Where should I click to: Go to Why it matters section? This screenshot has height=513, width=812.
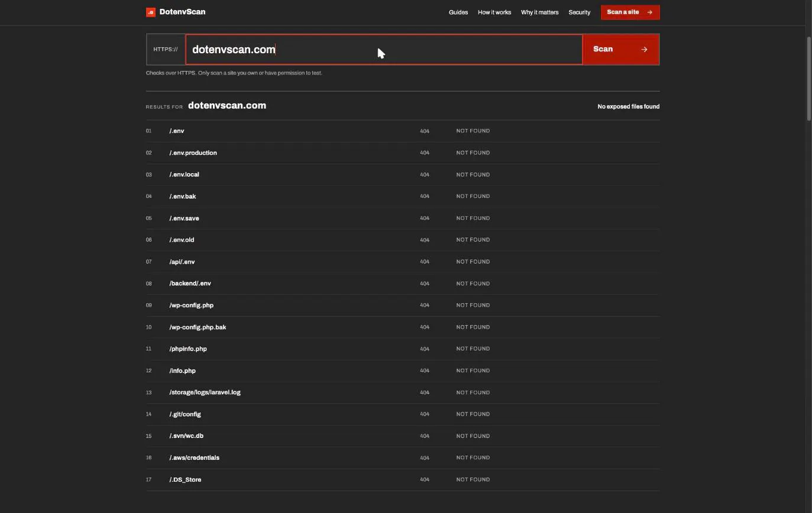click(539, 12)
